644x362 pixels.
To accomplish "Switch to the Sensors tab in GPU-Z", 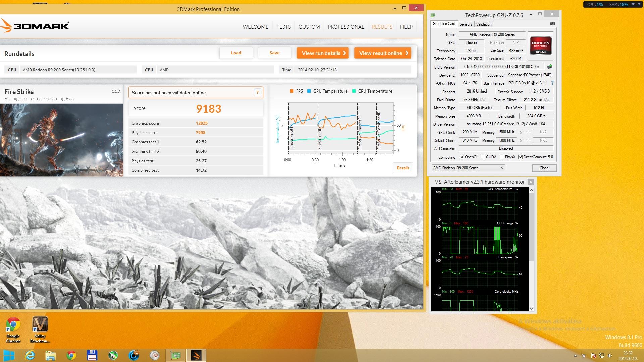I will (466, 24).
